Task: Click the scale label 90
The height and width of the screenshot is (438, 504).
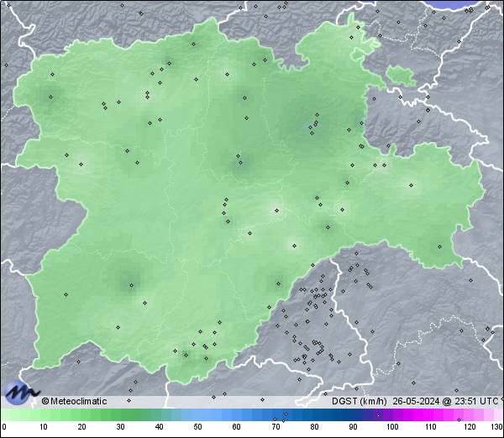Action: point(353,427)
